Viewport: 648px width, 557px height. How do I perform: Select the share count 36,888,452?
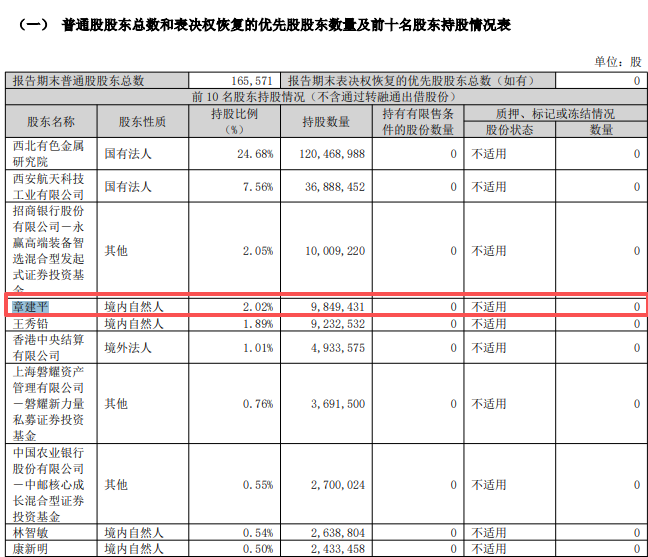[x=335, y=186]
